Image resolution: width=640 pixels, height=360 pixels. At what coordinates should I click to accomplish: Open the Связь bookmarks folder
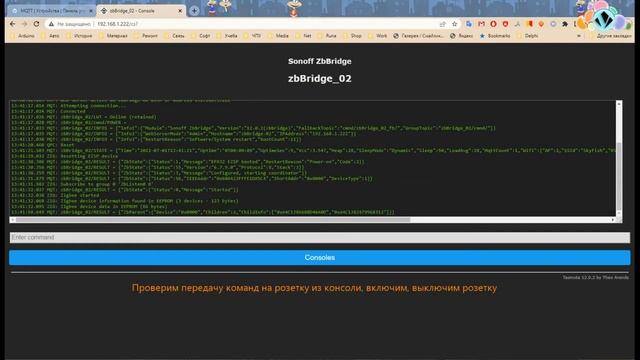(175, 36)
